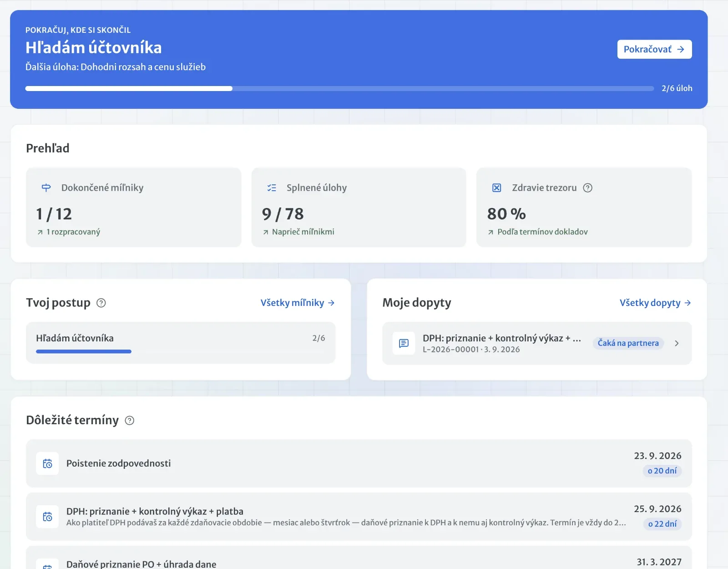Screen dimensions: 728x569
Task: Select the Čaká na partnera status badge
Action: point(628,343)
